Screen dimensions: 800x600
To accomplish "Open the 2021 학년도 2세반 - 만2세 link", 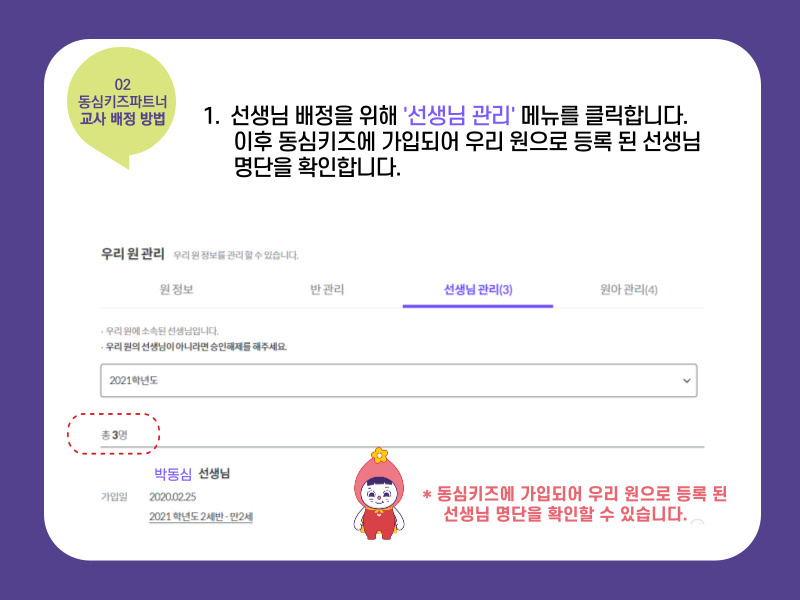I will point(201,517).
